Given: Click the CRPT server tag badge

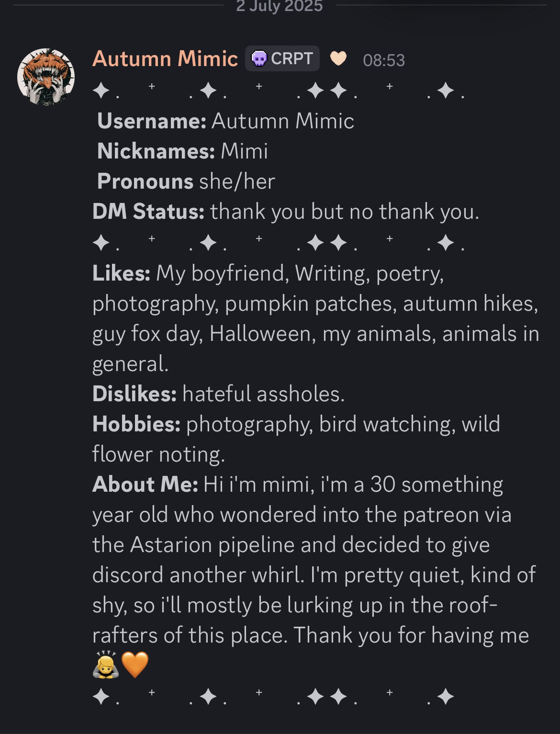Looking at the screenshot, I should [x=282, y=58].
